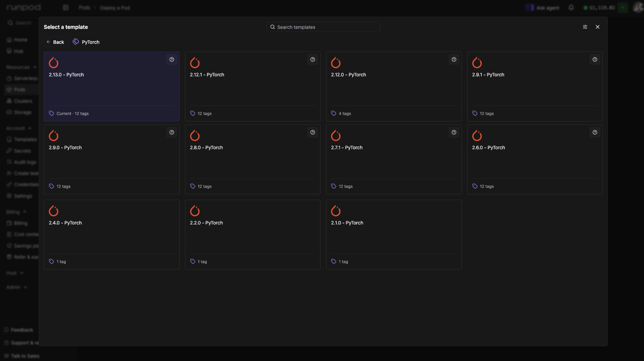Image resolution: width=644 pixels, height=361 pixels.
Task: Expand the Admin sidebar section
Action: pos(17,287)
